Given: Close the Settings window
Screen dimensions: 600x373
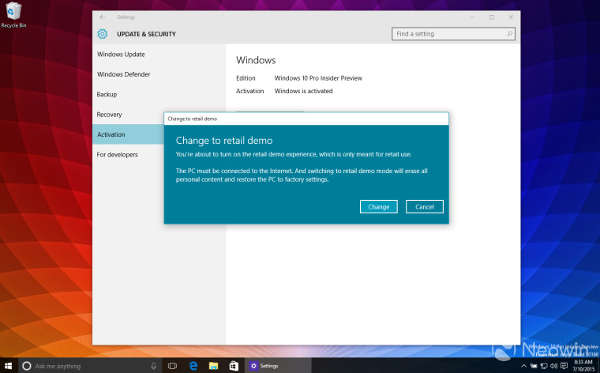Looking at the screenshot, I should coord(511,17).
